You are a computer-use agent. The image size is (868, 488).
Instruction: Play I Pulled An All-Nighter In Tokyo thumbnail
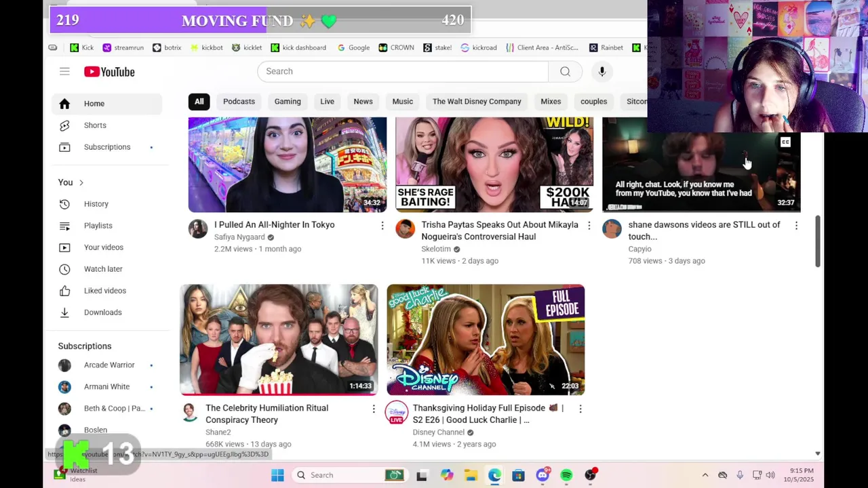coord(288,165)
